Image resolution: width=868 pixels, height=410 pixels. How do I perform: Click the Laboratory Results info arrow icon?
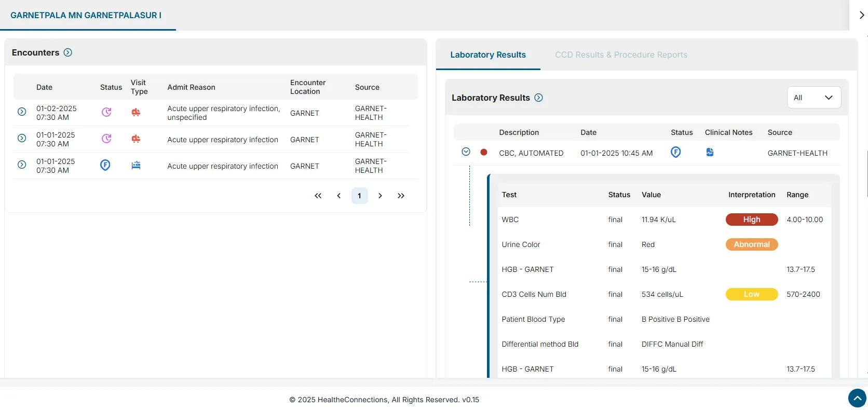(539, 98)
